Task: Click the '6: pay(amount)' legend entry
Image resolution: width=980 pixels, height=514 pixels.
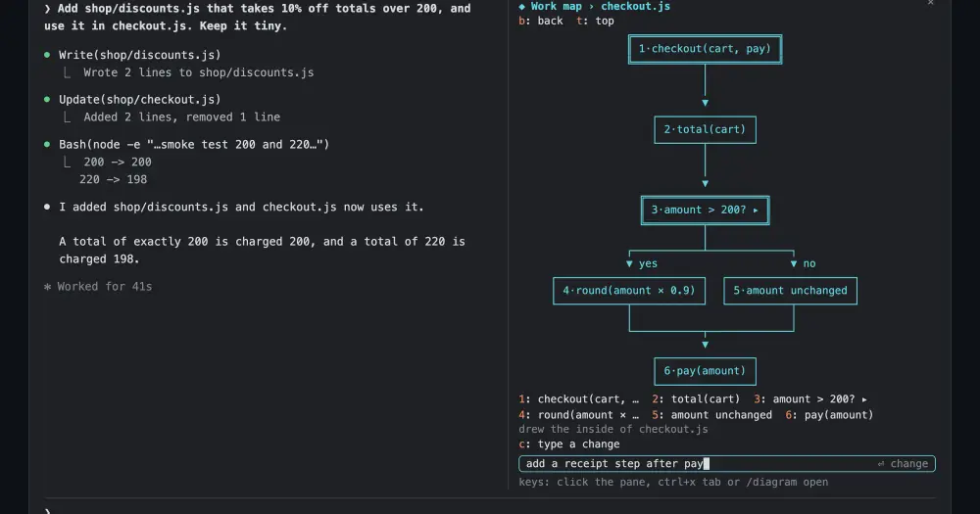Action: (x=829, y=415)
